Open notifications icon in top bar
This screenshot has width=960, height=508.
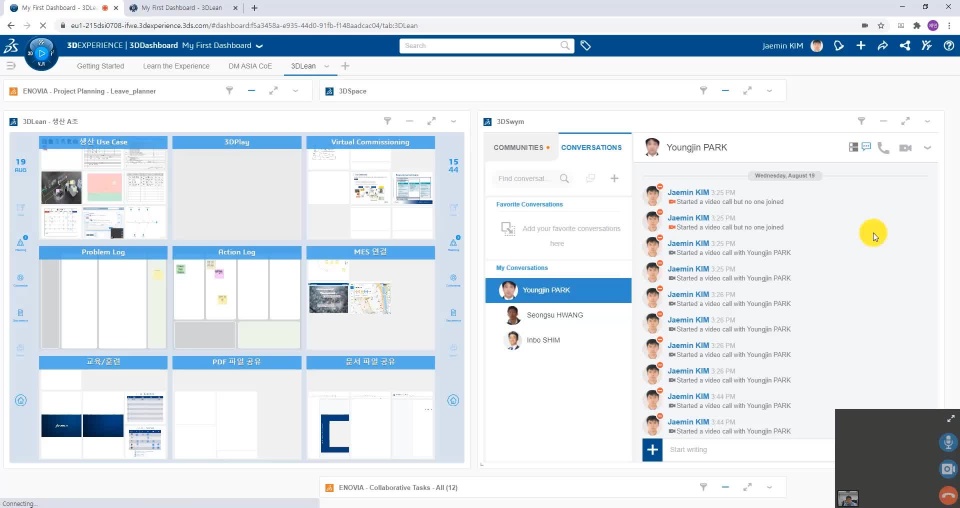[x=839, y=46]
